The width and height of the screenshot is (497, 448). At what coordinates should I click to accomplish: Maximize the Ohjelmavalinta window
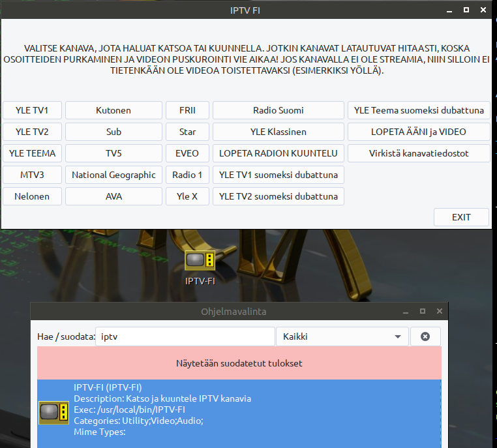[x=423, y=311]
